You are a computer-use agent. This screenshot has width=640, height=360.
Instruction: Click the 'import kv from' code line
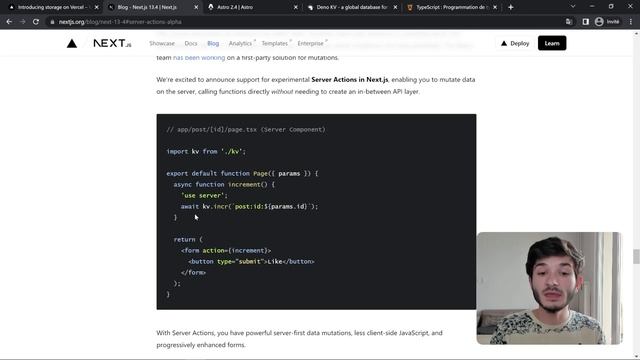pyautogui.click(x=206, y=151)
